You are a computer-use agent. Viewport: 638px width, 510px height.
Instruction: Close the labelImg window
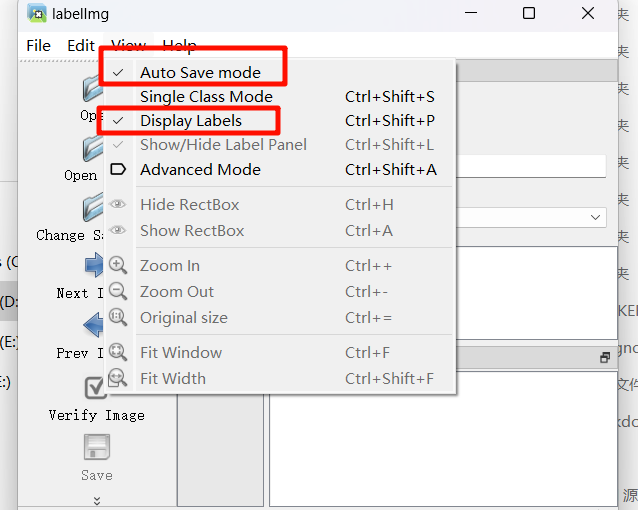(x=588, y=13)
